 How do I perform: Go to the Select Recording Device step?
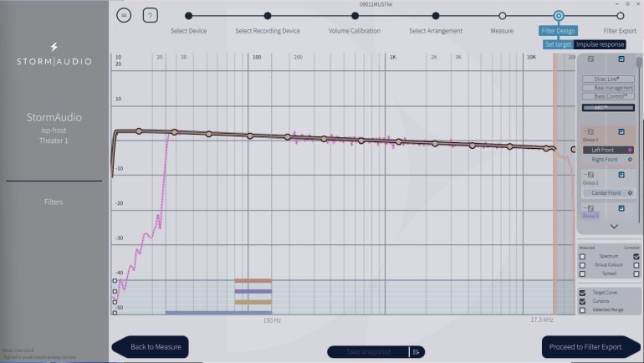(268, 16)
